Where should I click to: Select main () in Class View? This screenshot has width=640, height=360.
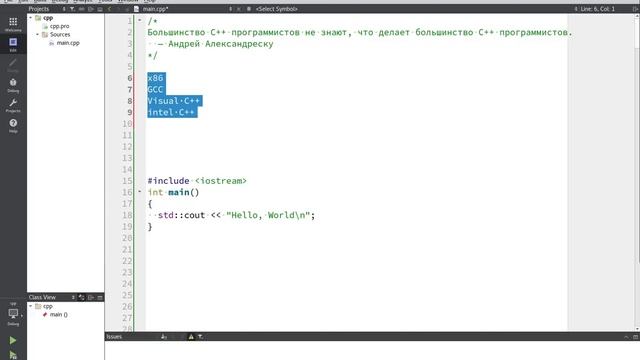click(59, 314)
